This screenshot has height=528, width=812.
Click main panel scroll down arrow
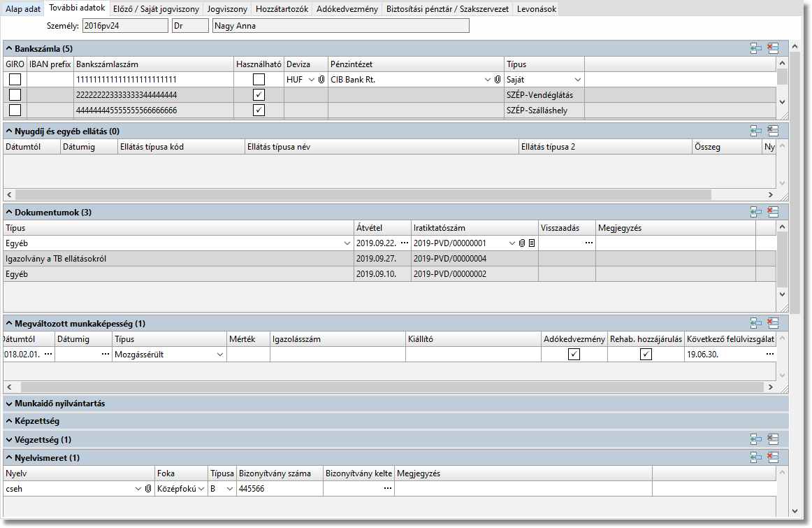[x=795, y=511]
